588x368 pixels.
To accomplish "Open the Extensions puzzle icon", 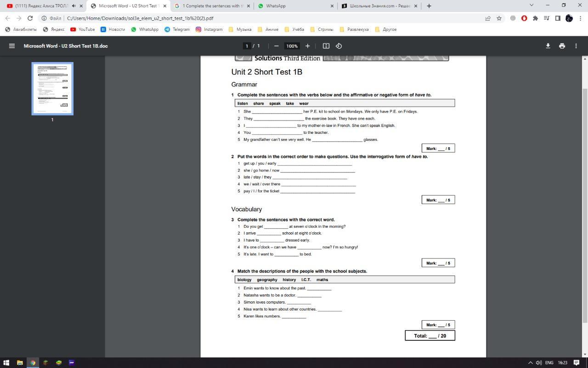I will 535,18.
